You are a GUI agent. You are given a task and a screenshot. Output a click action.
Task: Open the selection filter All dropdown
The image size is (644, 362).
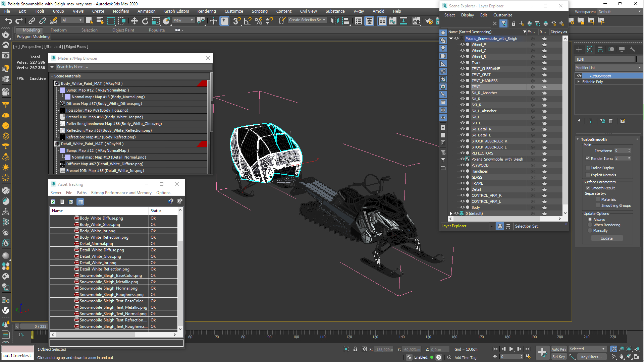point(72,20)
